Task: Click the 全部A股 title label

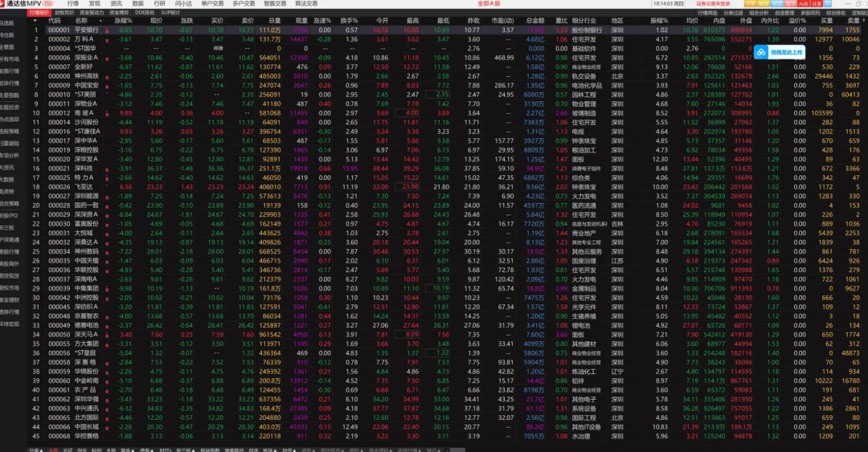Action: 489,3
